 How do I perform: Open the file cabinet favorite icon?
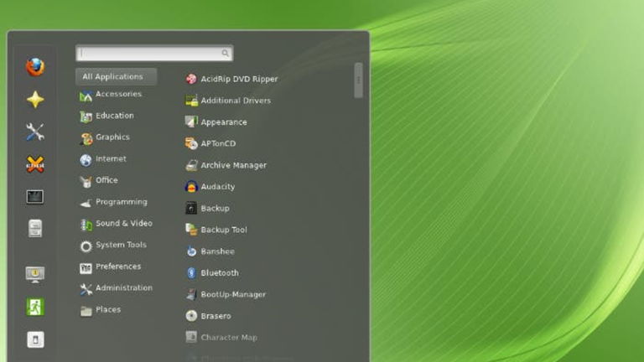pyautogui.click(x=35, y=229)
